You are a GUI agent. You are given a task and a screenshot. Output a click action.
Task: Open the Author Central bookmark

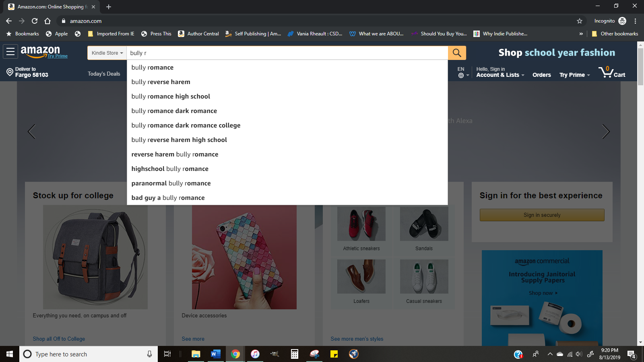pos(199,34)
